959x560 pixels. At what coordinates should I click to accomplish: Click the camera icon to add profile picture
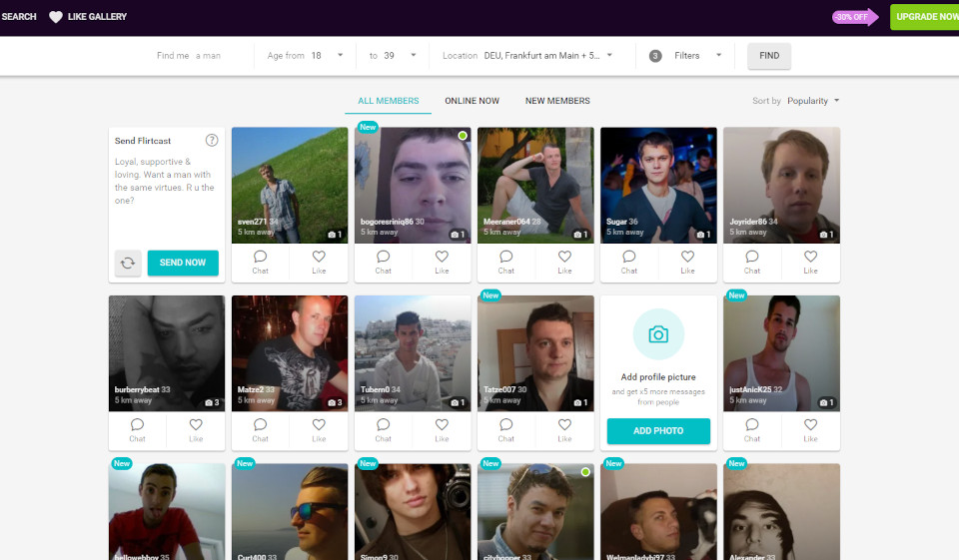coord(658,334)
